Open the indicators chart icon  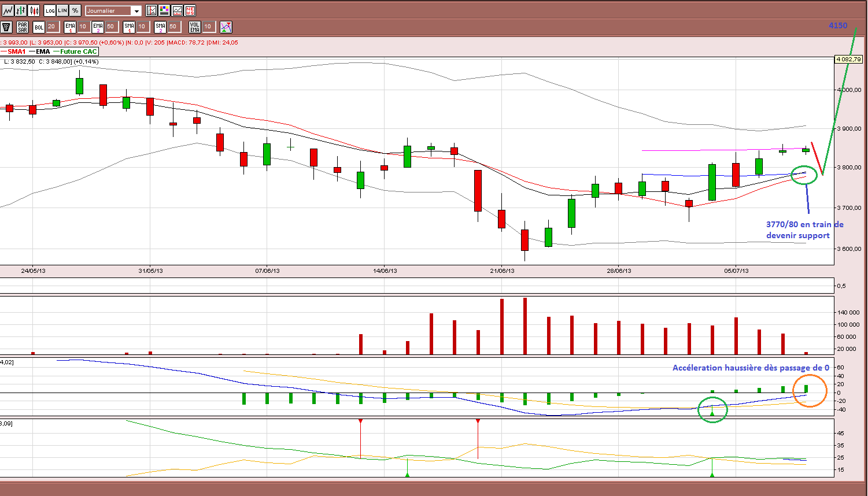coord(177,10)
